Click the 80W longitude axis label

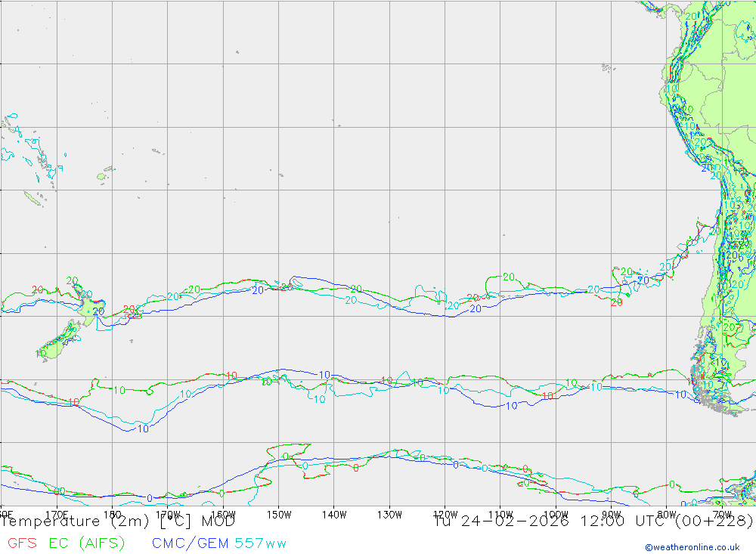(x=667, y=515)
